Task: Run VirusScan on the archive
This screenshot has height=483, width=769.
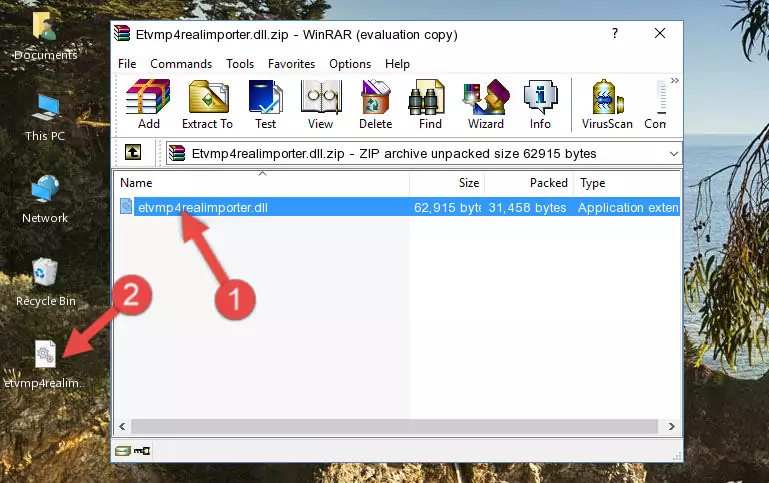Action: coord(607,104)
